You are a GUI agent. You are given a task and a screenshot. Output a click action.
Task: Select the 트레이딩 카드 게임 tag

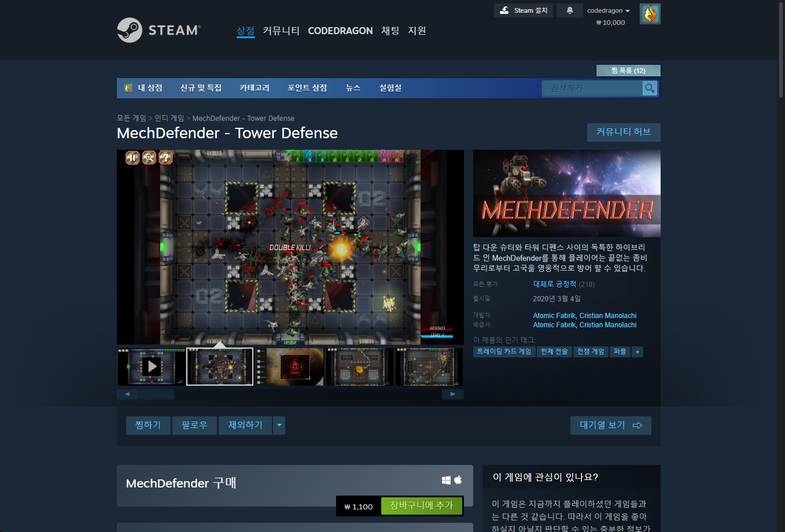point(504,352)
